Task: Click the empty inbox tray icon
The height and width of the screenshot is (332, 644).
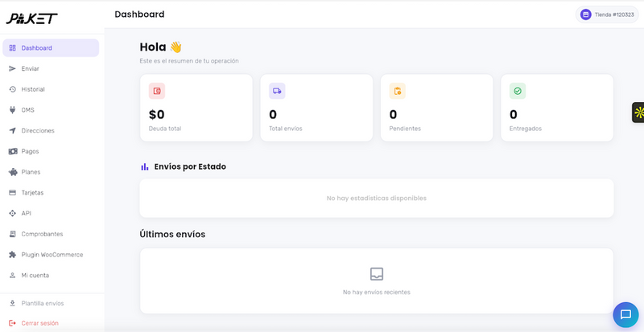Action: click(377, 274)
